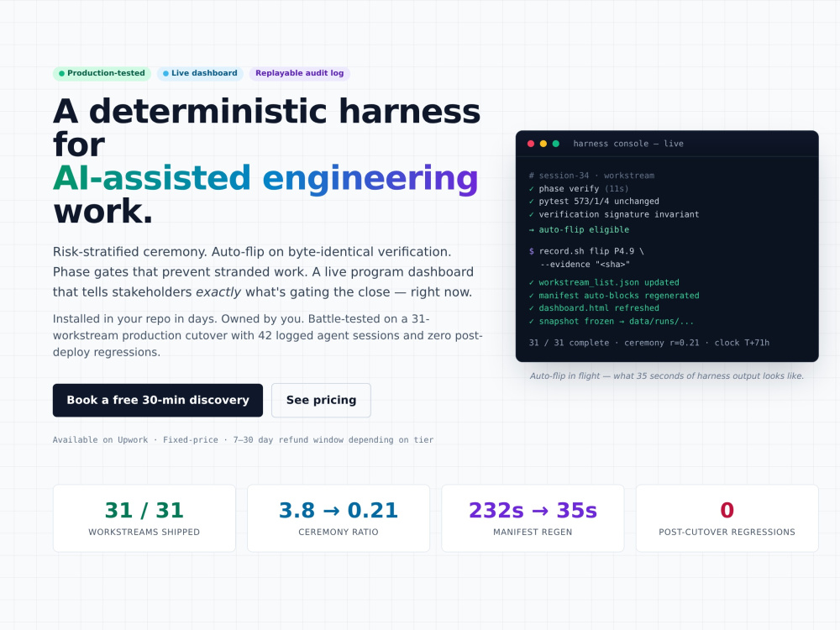Select the Live dashboard badge
Screen dimensions: 840x630
pyautogui.click(x=200, y=73)
